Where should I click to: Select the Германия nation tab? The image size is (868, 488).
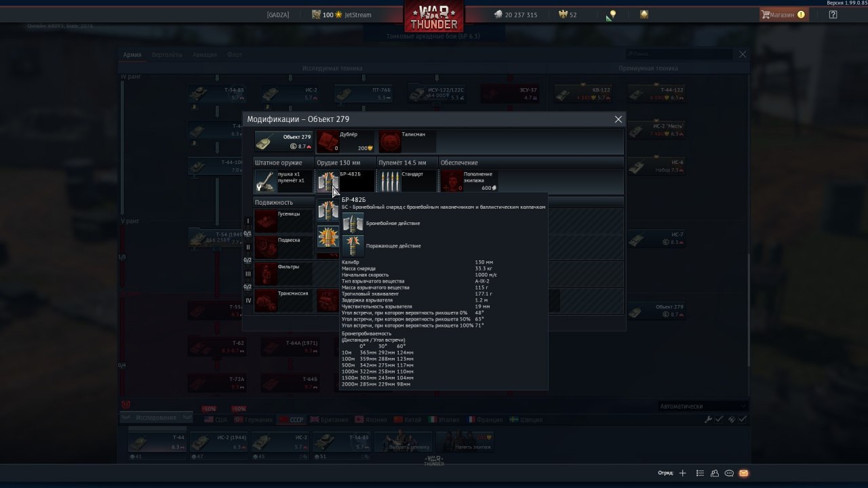[254, 420]
